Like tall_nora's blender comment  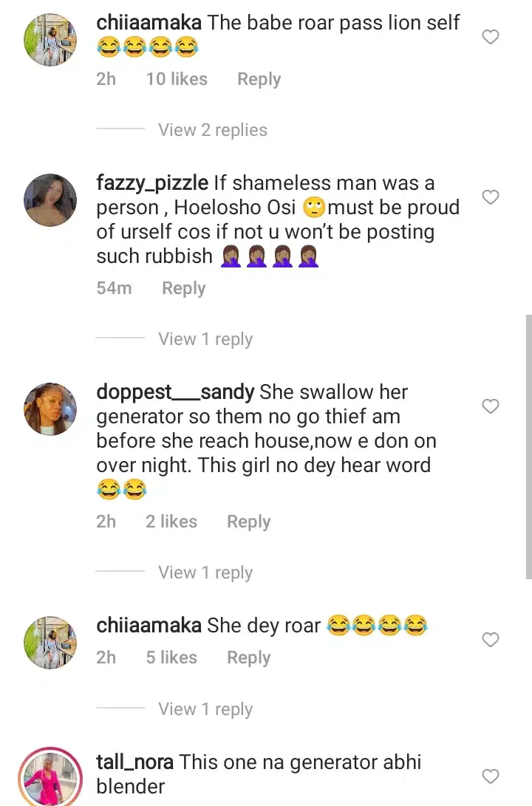[x=491, y=776]
